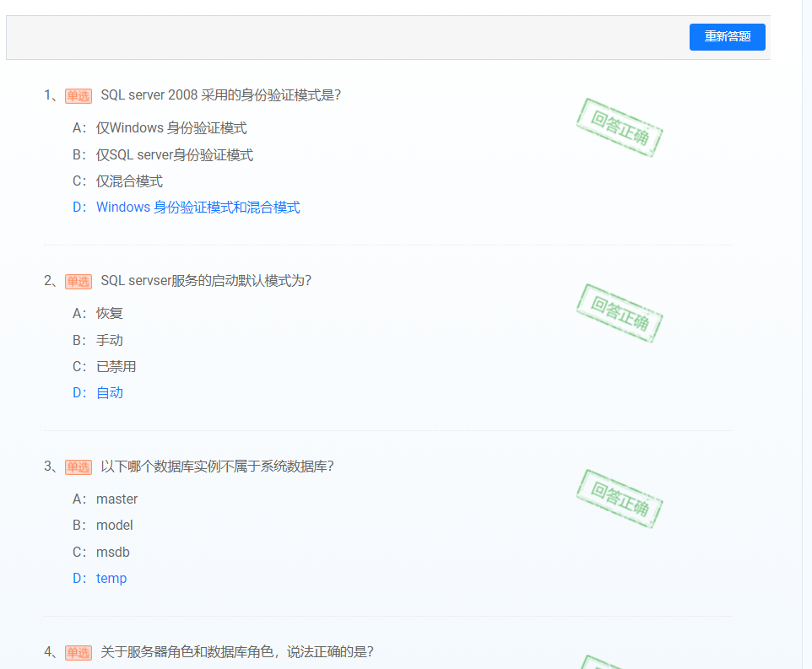Choose answer D temp
This screenshot has height=669, width=812.
[100, 578]
